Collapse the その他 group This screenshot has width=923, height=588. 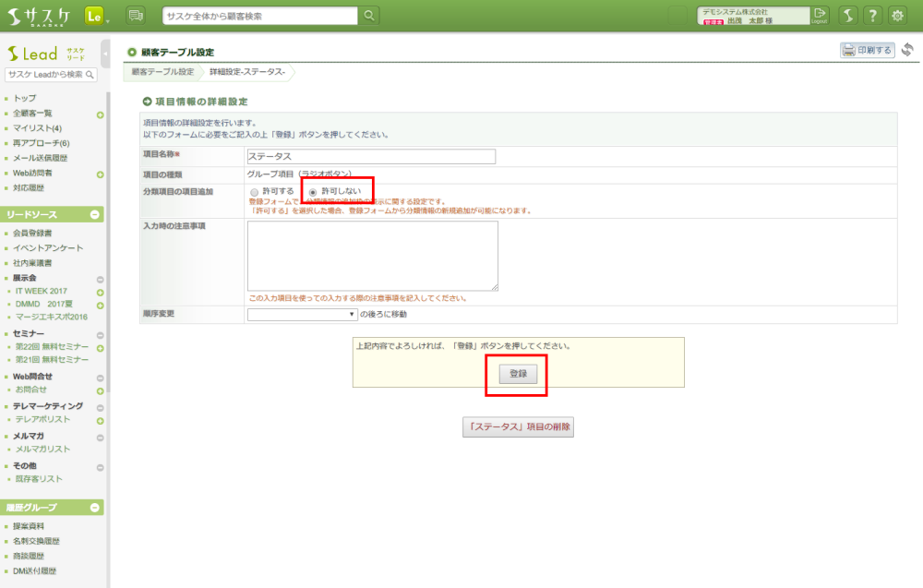pyautogui.click(x=100, y=468)
